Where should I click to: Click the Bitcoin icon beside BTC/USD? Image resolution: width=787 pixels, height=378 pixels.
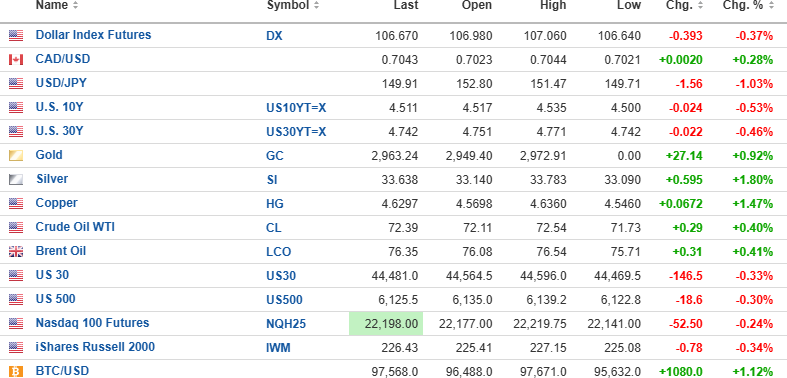(x=16, y=372)
